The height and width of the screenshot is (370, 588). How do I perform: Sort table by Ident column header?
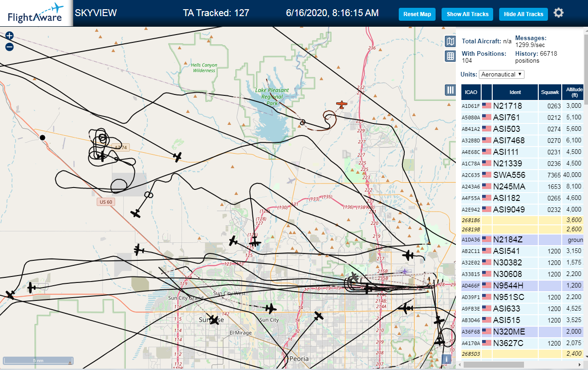coord(515,92)
